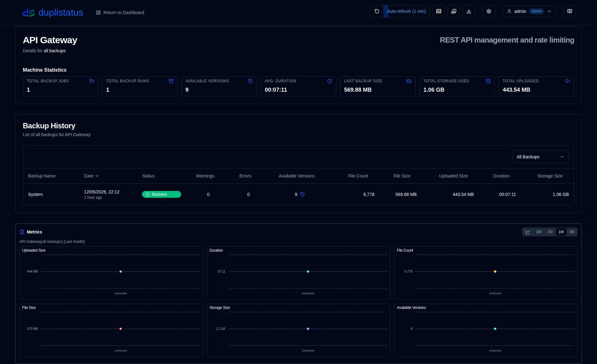Click the cloud upload icon on Total Uploaded

(568, 81)
